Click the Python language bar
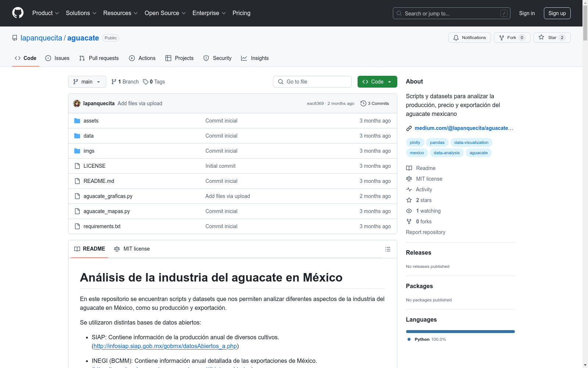Screen dimensions: 588x368 click(x=460, y=332)
